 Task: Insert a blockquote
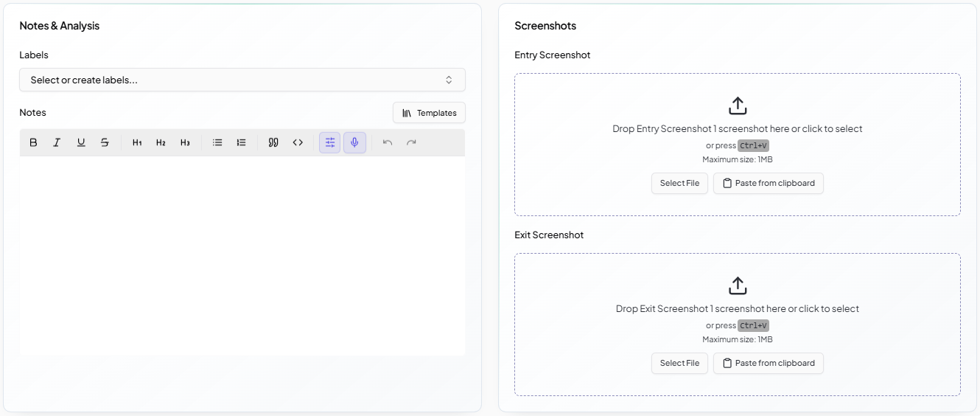(273, 142)
